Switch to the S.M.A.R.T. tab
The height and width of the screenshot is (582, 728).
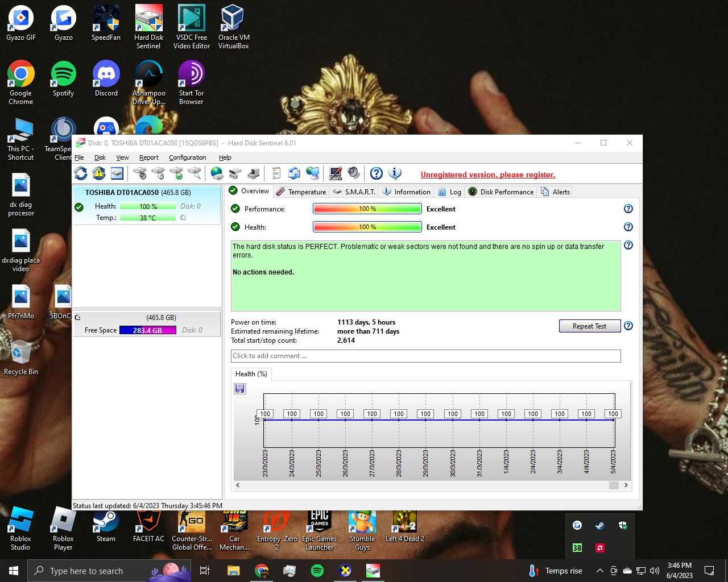coord(354,192)
